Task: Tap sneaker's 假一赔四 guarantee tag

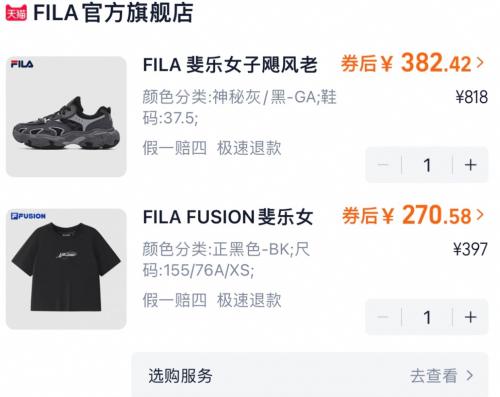Action: click(175, 148)
